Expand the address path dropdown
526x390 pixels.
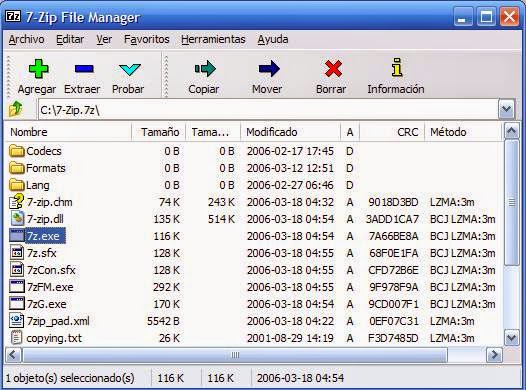click(x=506, y=109)
